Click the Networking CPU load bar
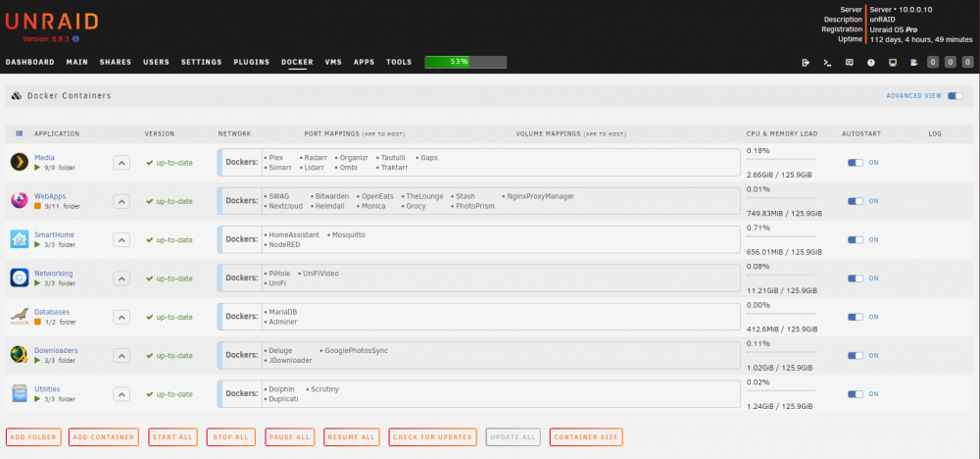The height and width of the screenshot is (459, 980). pyautogui.click(x=781, y=276)
